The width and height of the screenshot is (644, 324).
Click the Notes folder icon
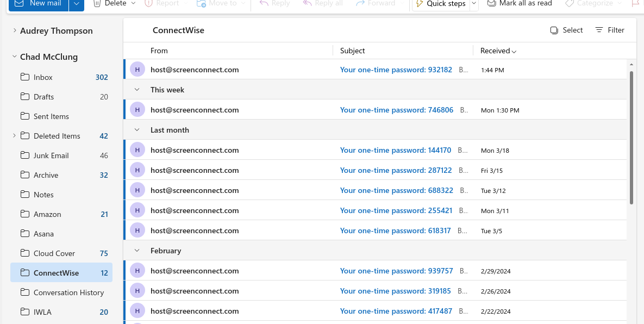tap(25, 194)
